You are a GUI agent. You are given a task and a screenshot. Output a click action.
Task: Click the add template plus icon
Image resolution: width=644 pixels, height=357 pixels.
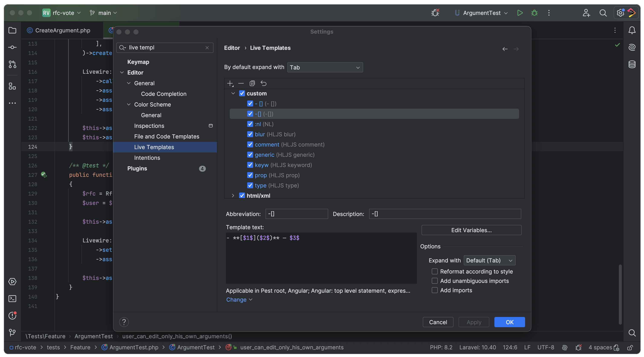pos(230,83)
